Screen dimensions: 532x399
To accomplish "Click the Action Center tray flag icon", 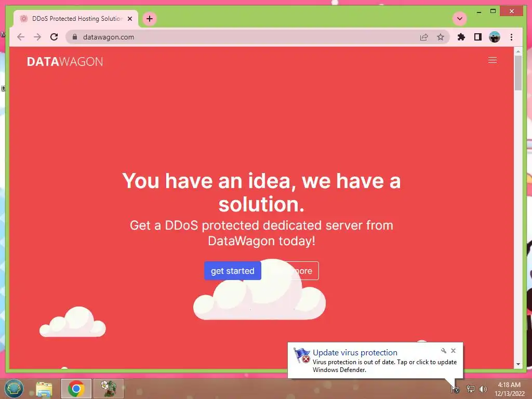I will [x=455, y=389].
